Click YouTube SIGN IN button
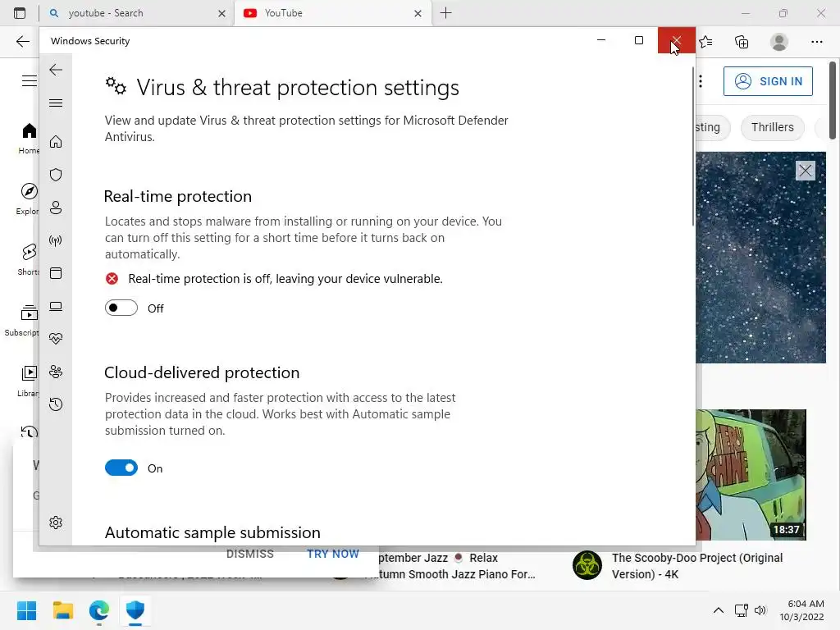The image size is (840, 630). click(x=768, y=81)
